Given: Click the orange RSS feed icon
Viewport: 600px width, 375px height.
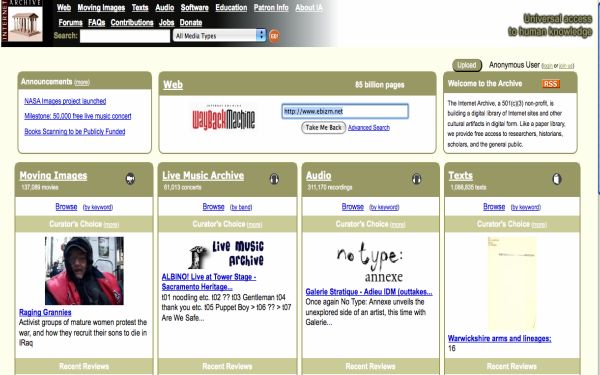Looking at the screenshot, I should click(x=551, y=84).
